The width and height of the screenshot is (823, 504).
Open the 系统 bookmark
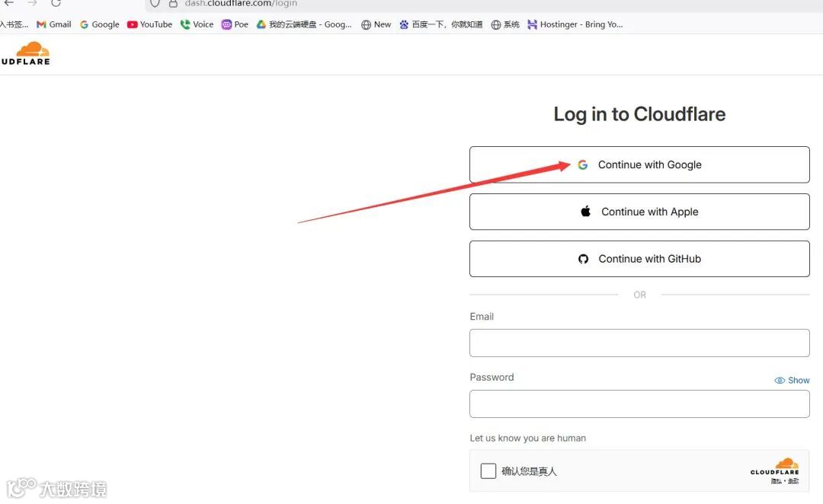(505, 24)
